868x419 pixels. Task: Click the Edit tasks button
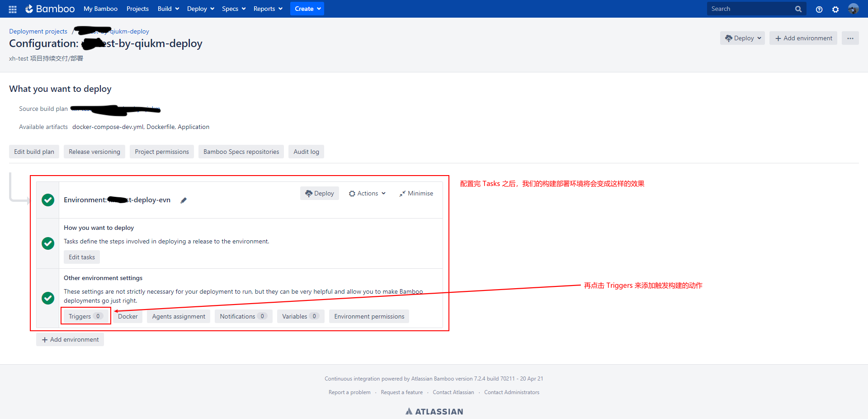click(82, 257)
